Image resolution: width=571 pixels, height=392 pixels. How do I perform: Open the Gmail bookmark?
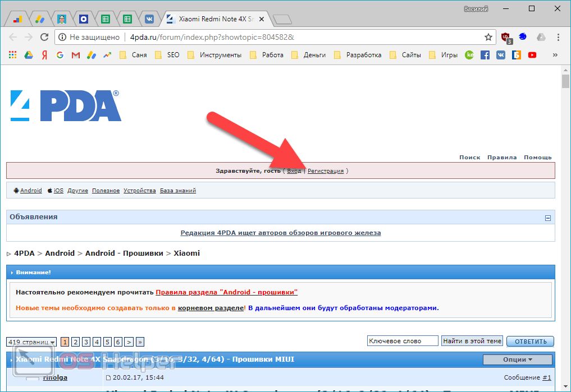76,55
